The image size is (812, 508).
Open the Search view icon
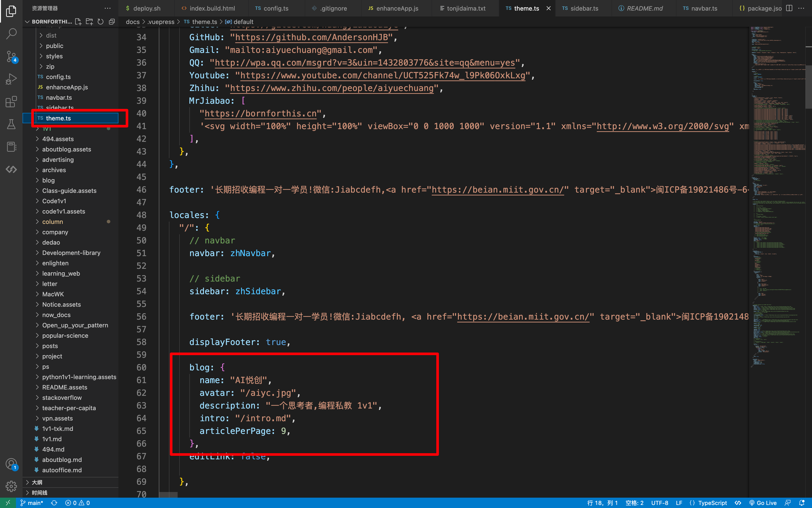pyautogui.click(x=11, y=34)
